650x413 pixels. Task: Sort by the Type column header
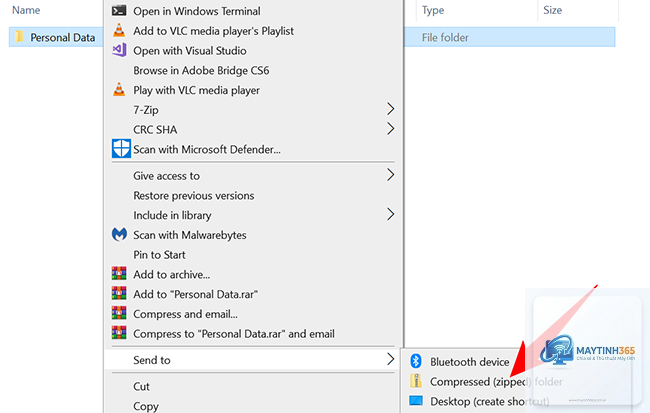point(433,10)
